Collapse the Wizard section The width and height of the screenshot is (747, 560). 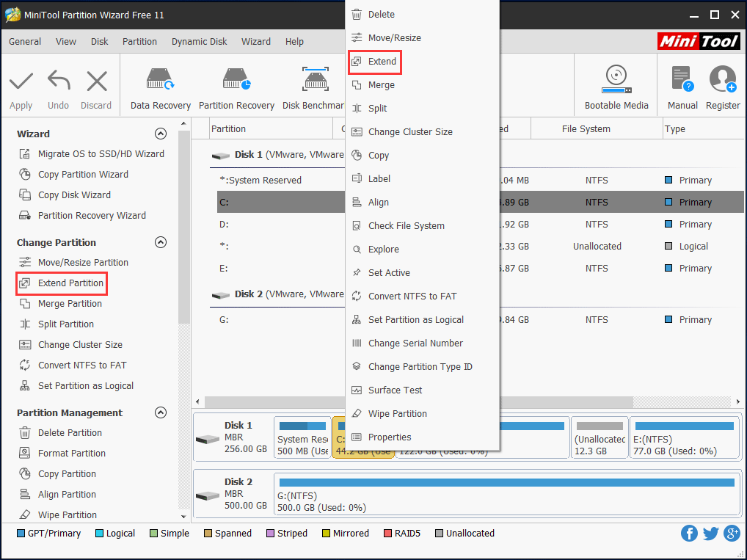[x=161, y=134]
